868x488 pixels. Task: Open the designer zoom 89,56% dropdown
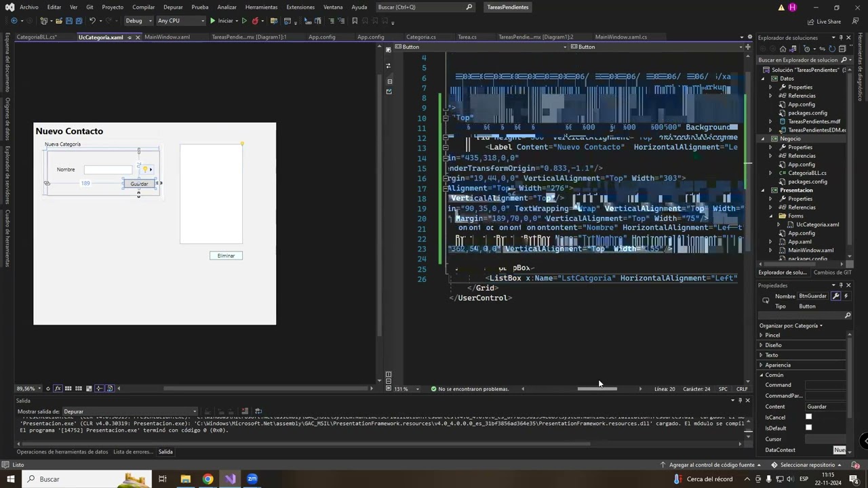coord(29,388)
